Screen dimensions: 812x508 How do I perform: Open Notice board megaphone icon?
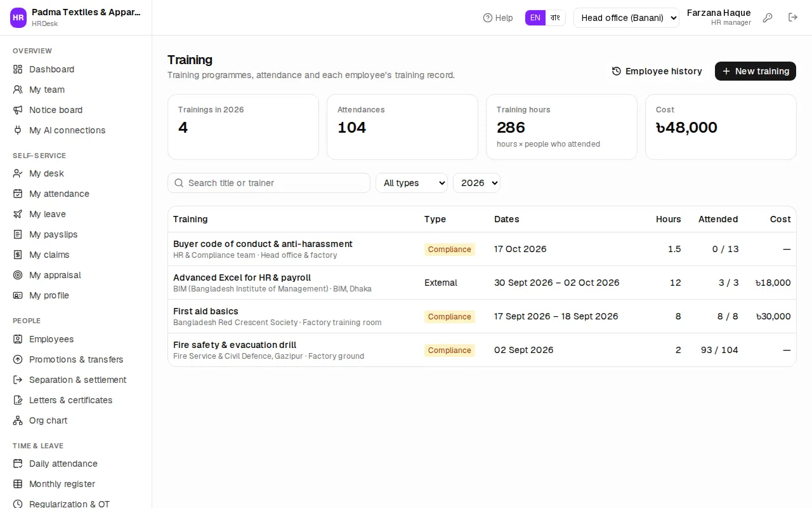tap(18, 110)
